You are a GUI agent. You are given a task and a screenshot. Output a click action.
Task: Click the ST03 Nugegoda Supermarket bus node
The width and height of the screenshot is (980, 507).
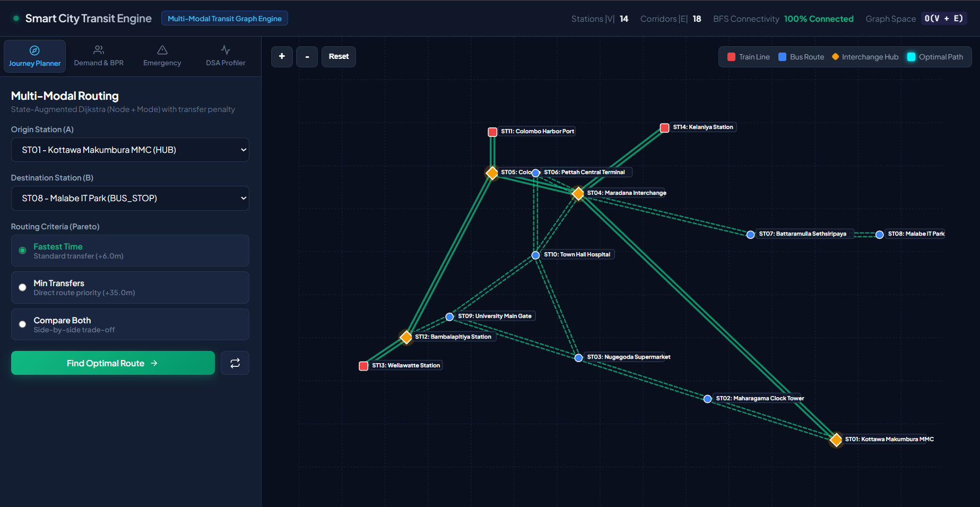(x=578, y=358)
